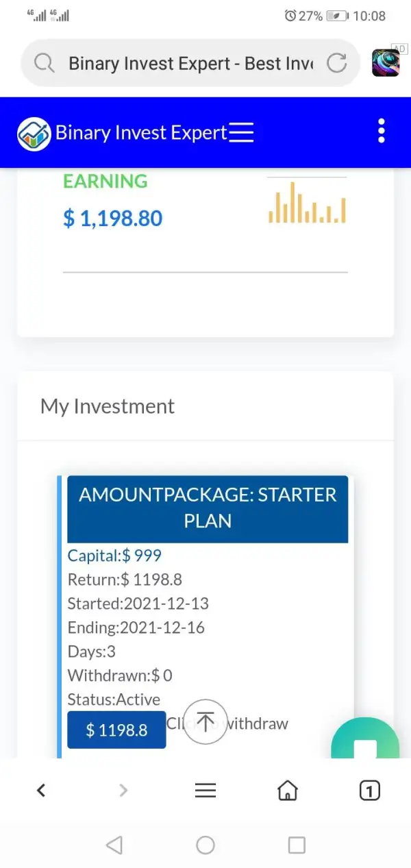
Task: Go to browser home page
Action: (288, 791)
